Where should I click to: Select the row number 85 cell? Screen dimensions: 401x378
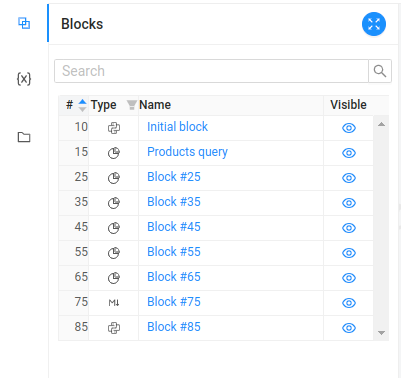[x=74, y=328]
